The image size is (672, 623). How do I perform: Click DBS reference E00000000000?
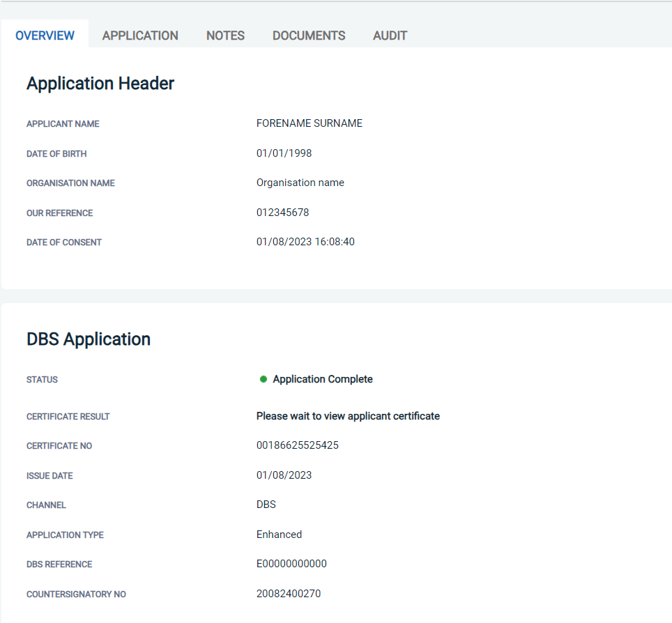tap(291, 564)
